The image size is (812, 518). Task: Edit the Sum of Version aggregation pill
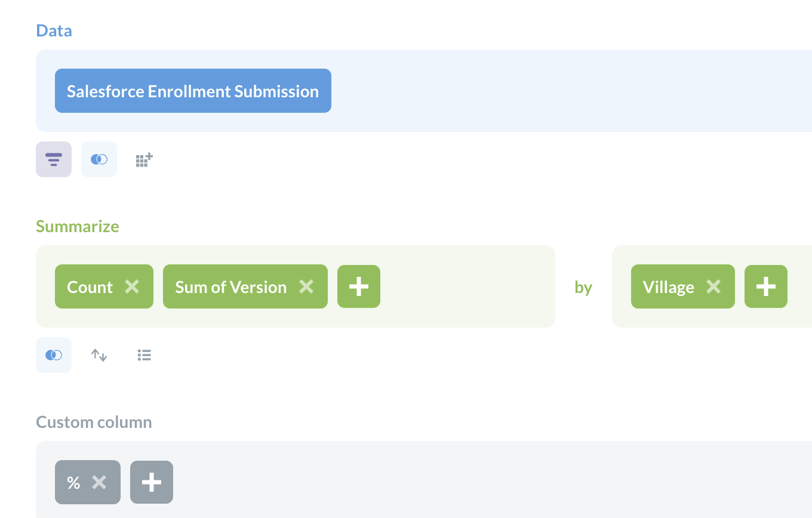[x=230, y=286]
